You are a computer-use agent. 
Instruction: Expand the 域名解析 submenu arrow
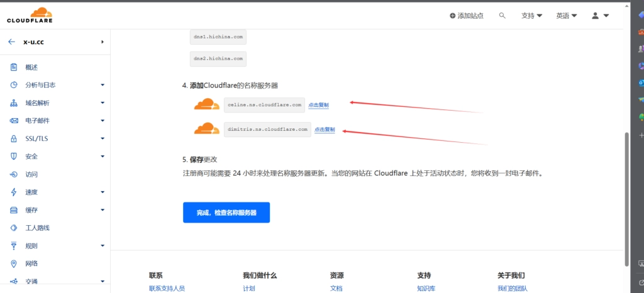point(103,103)
